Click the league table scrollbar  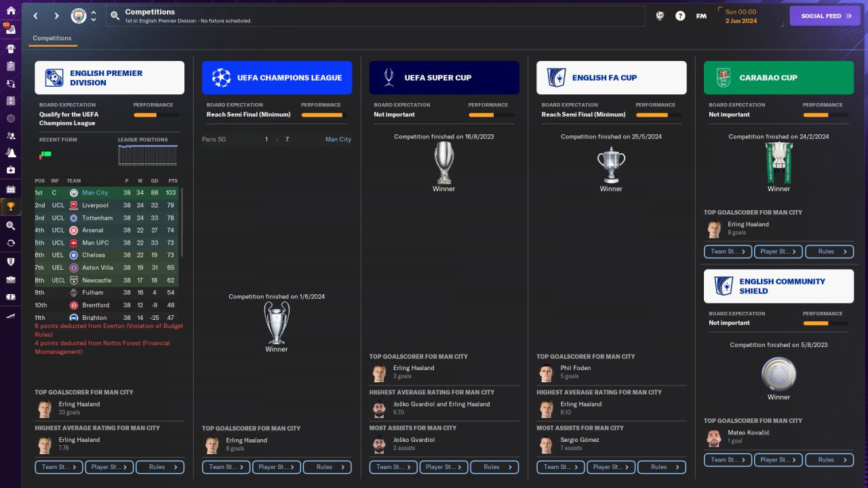182,222
